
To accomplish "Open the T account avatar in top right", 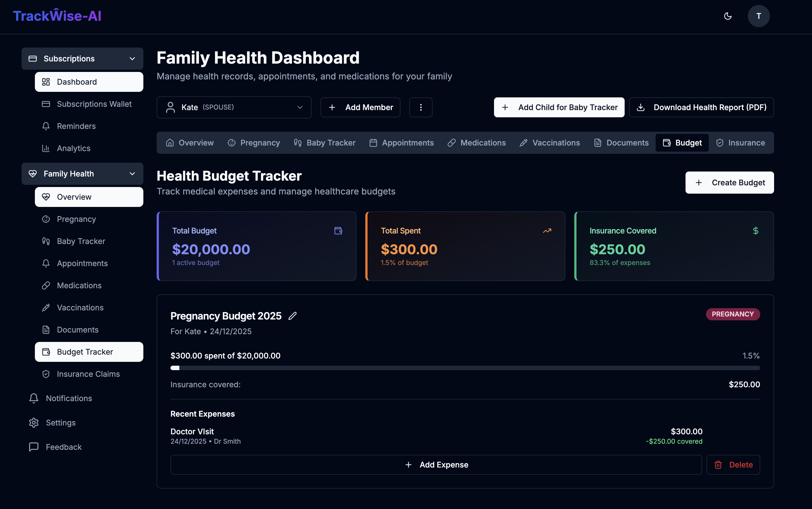I will [759, 16].
